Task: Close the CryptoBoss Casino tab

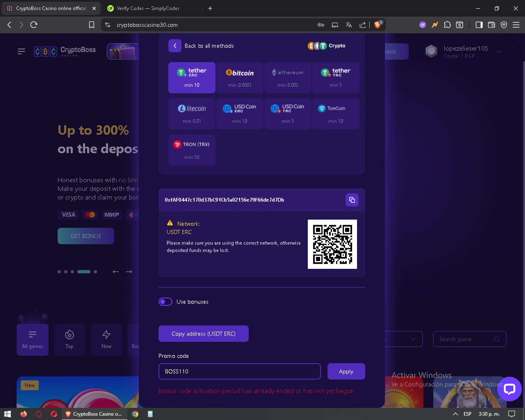Action: coord(94,8)
